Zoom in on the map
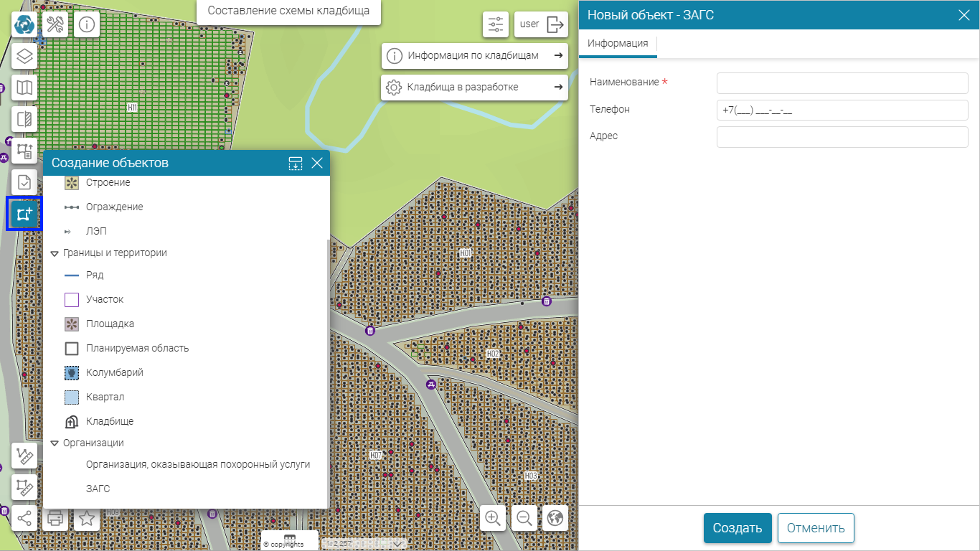The height and width of the screenshot is (551, 980). click(493, 518)
